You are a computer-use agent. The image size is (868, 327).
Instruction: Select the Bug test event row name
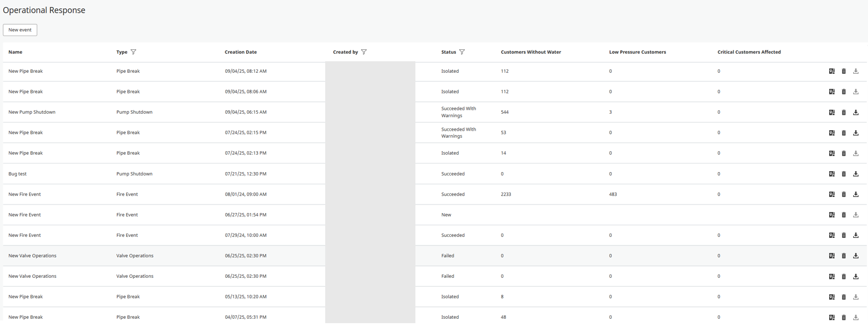coord(17,174)
